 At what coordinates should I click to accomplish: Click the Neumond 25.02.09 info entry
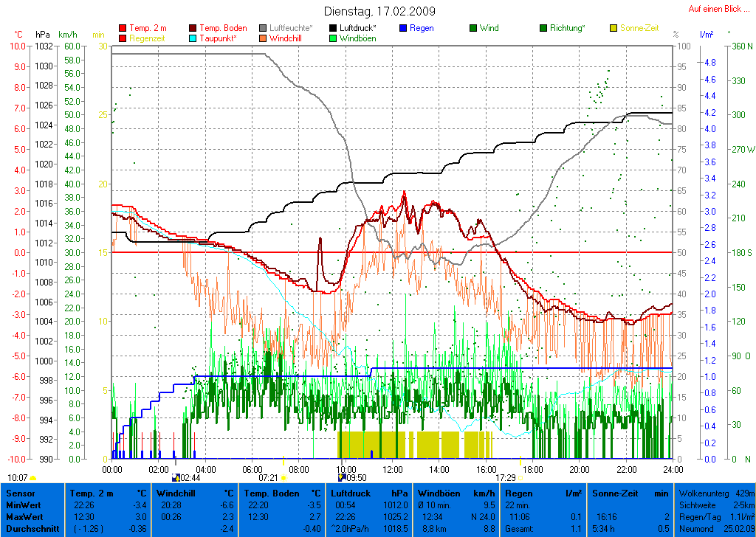pos(715,529)
